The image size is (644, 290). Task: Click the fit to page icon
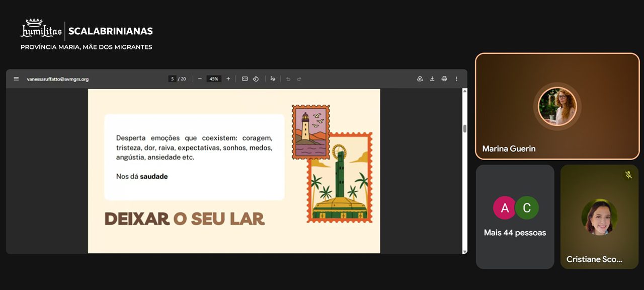point(245,79)
